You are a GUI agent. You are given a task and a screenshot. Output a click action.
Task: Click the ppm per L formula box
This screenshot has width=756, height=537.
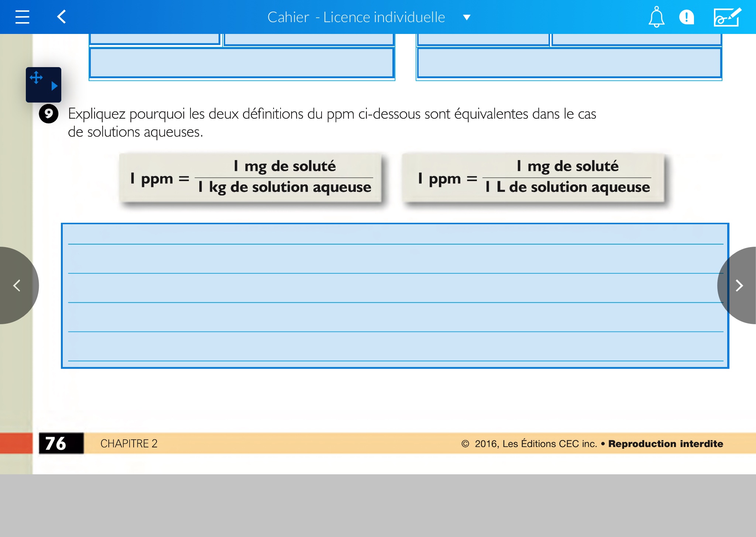[x=533, y=177]
